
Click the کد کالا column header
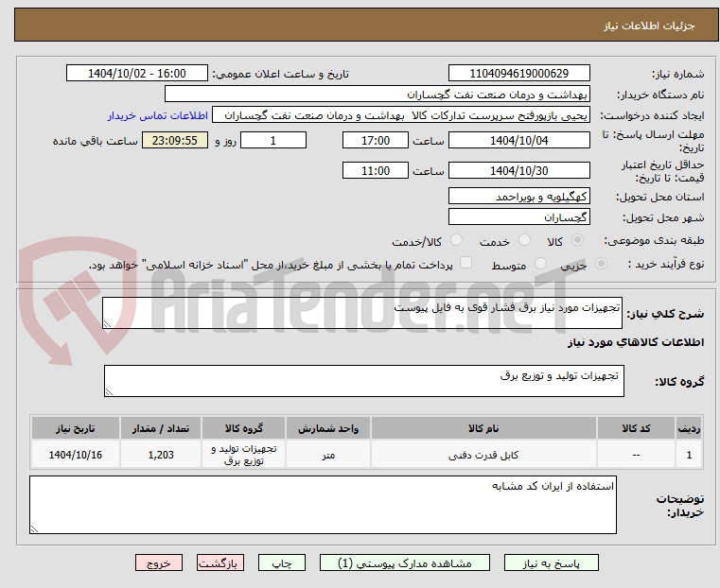(x=636, y=428)
